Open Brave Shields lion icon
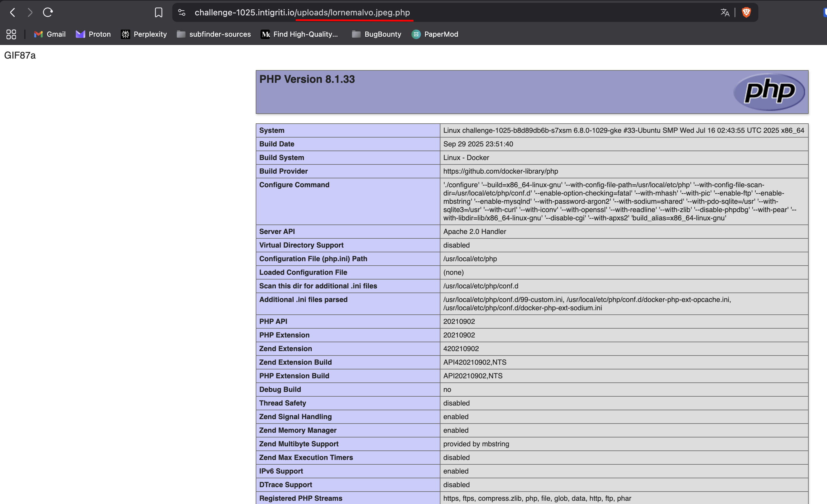827x504 pixels. 746,12
